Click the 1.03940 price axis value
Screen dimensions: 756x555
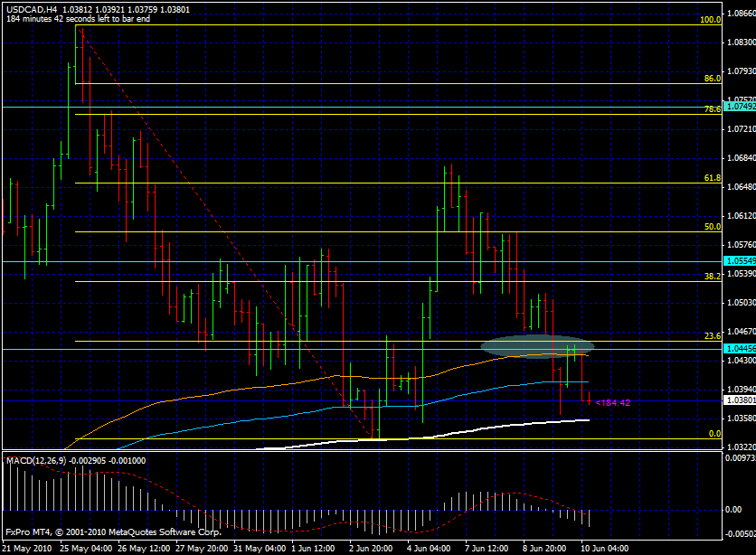coord(741,390)
